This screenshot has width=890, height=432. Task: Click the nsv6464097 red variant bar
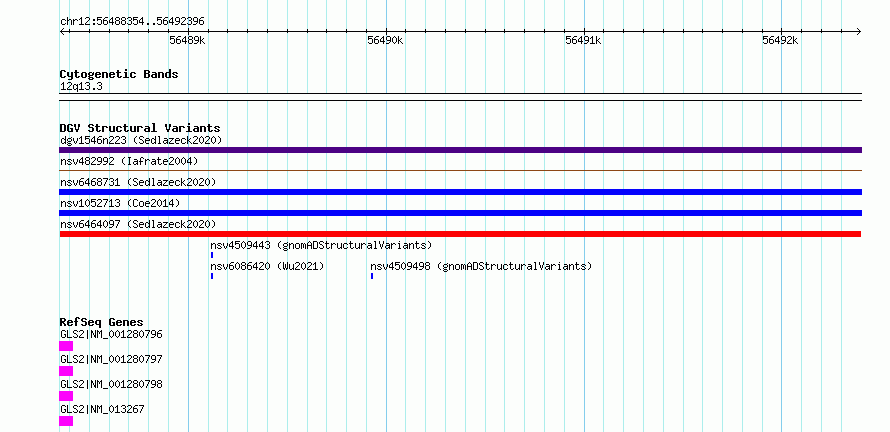pos(460,234)
